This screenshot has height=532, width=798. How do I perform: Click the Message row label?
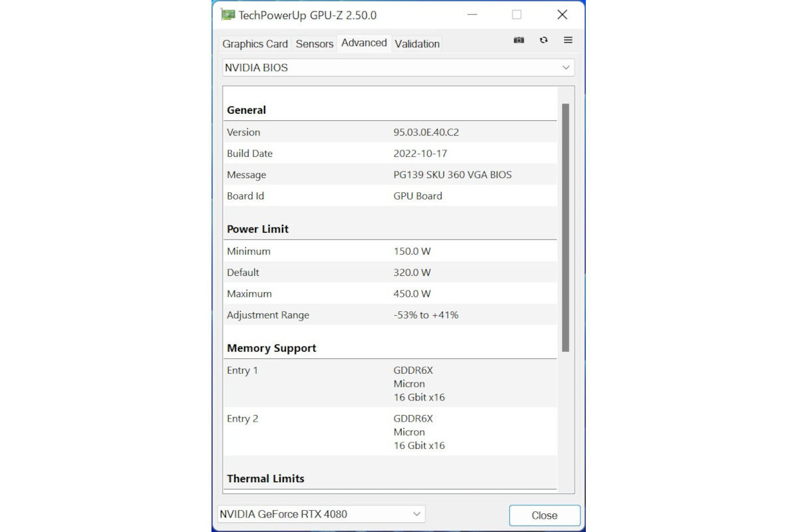coord(247,175)
